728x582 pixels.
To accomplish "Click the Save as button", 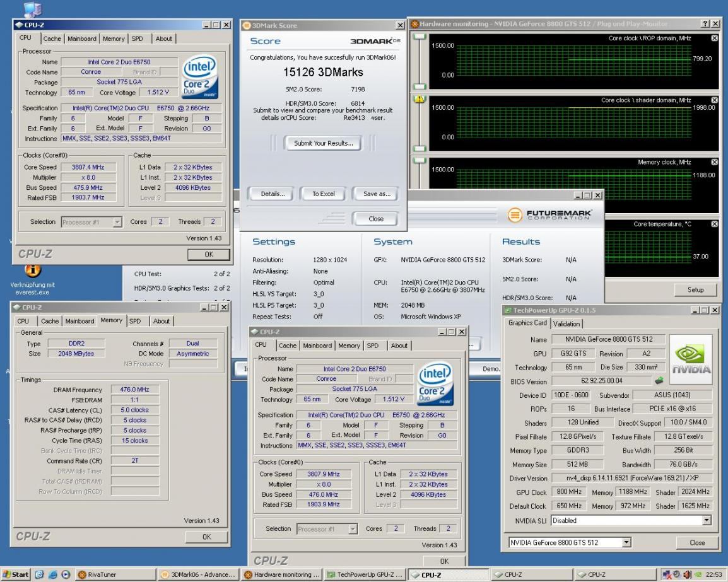I will click(377, 194).
